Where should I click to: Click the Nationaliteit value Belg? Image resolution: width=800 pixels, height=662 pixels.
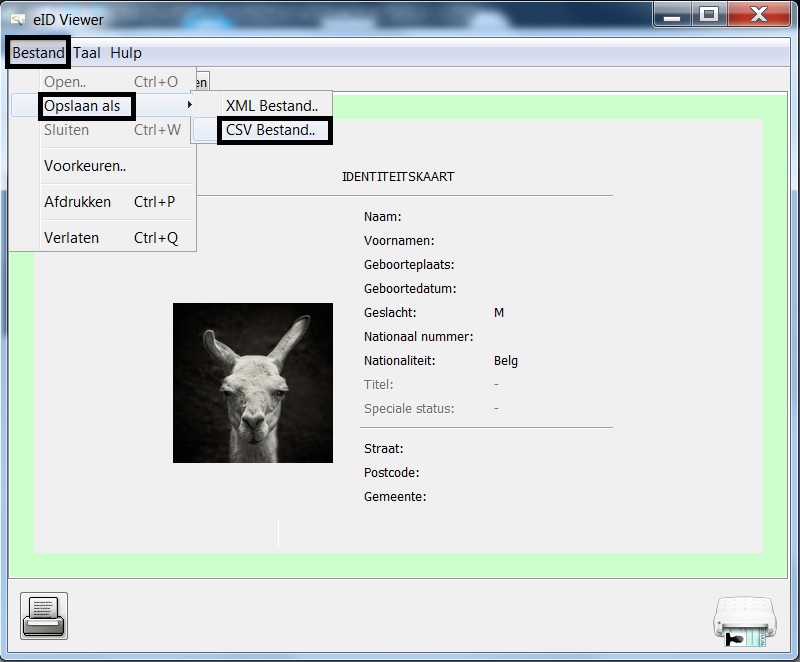click(x=506, y=360)
